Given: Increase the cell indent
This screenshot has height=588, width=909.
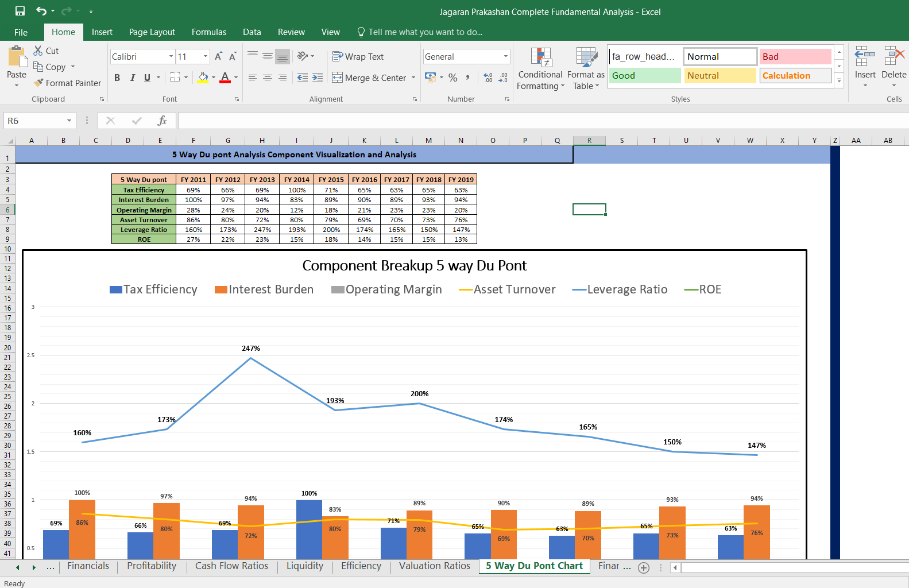Looking at the screenshot, I should [318, 78].
